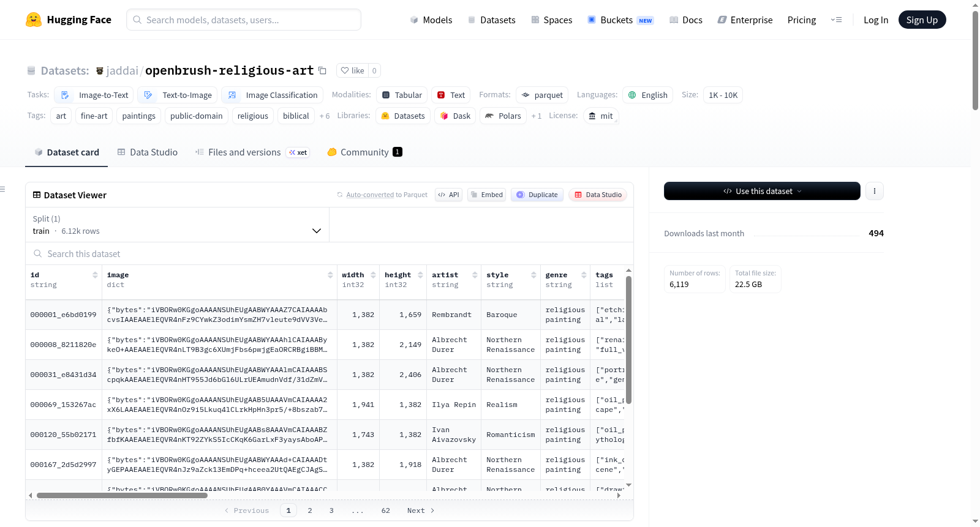Click the Sign Up button
This screenshot has width=980, height=527.
click(x=922, y=20)
